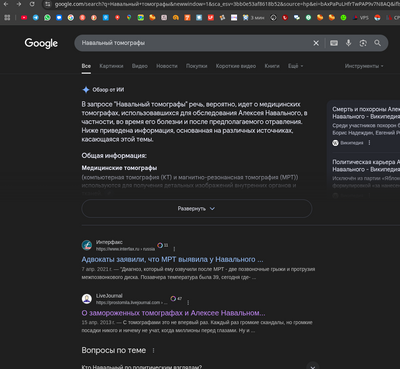This screenshot has width=400, height=369.
Task: Click the 'Обзор от ИИ' heading
Action: click(108, 90)
